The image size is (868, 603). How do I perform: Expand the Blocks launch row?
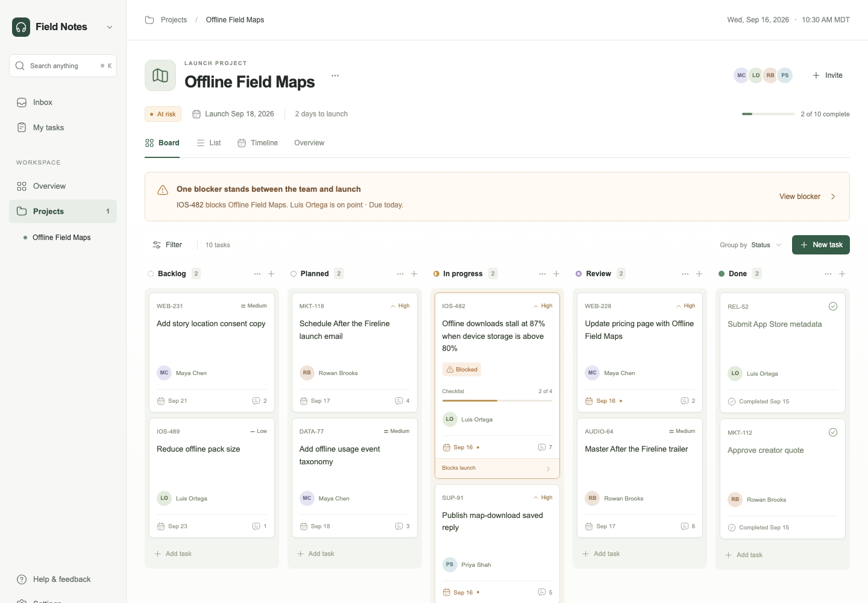tap(497, 469)
